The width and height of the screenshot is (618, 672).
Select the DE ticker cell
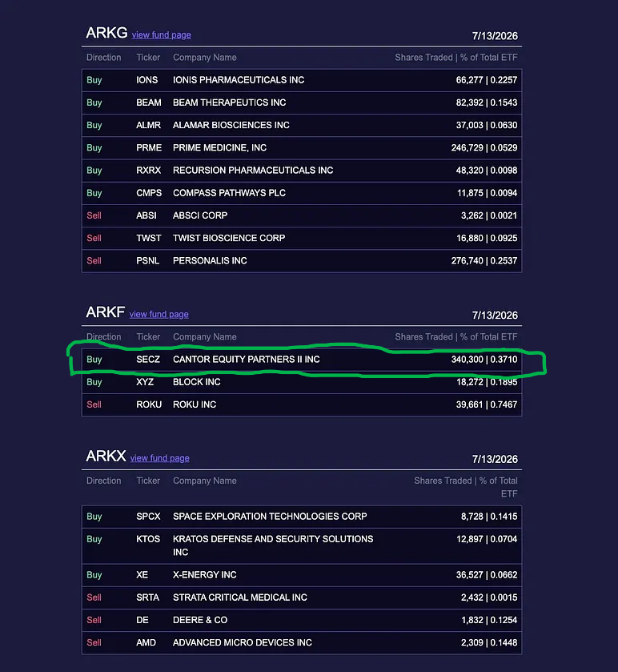click(142, 620)
